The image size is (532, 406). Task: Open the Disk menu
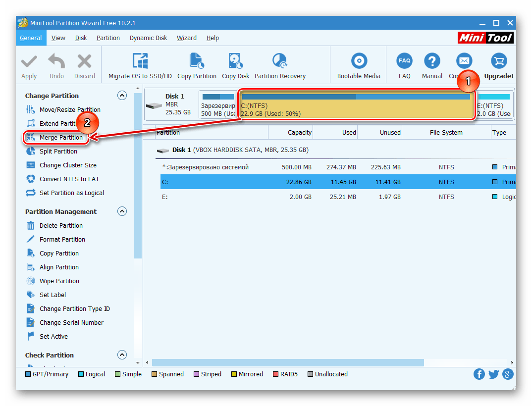(x=81, y=38)
